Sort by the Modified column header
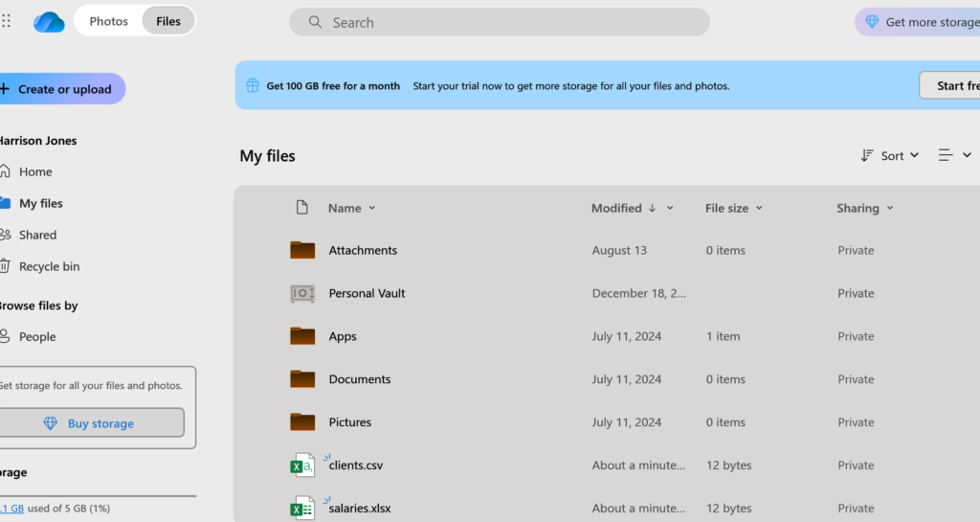Viewport: 980px width, 522px height. (616, 208)
